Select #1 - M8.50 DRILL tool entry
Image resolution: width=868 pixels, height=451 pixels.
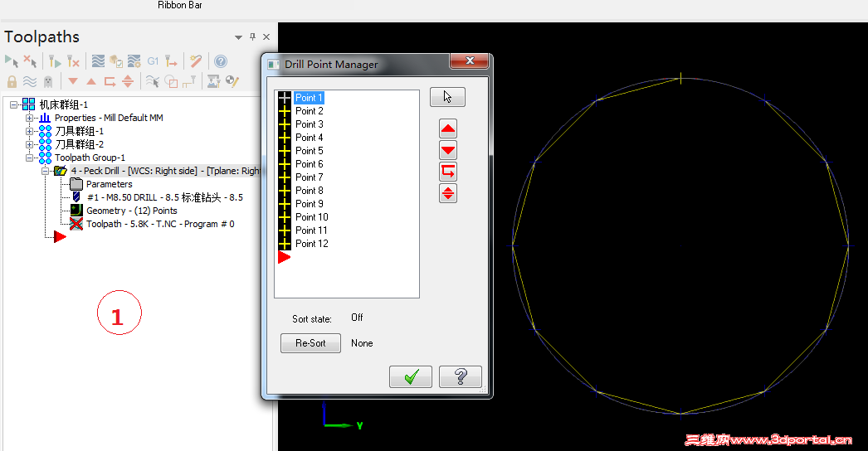tap(165, 197)
